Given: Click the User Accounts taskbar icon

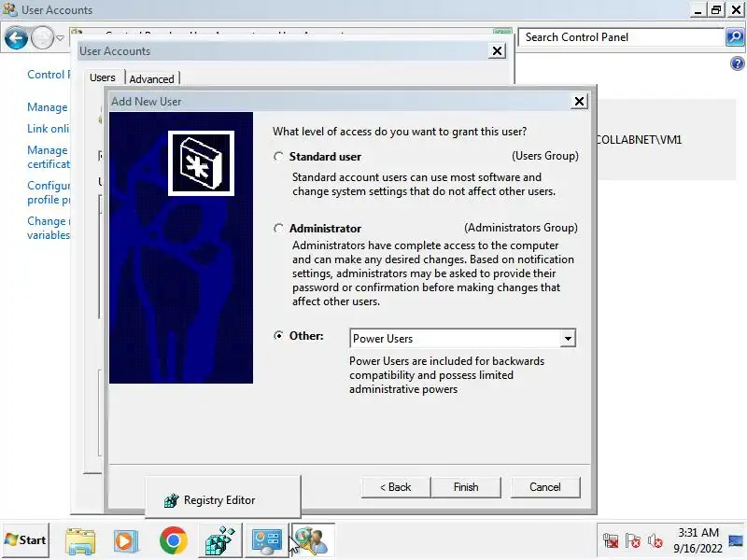Looking at the screenshot, I should point(313,540).
